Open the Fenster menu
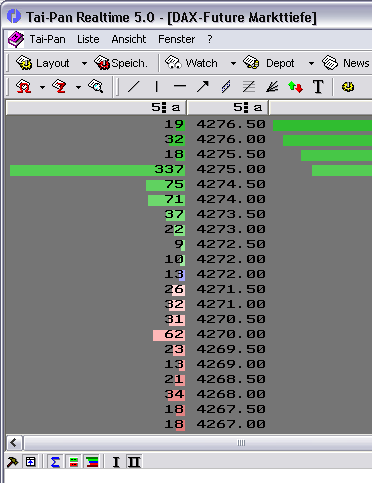This screenshot has height=483, width=372. click(176, 39)
